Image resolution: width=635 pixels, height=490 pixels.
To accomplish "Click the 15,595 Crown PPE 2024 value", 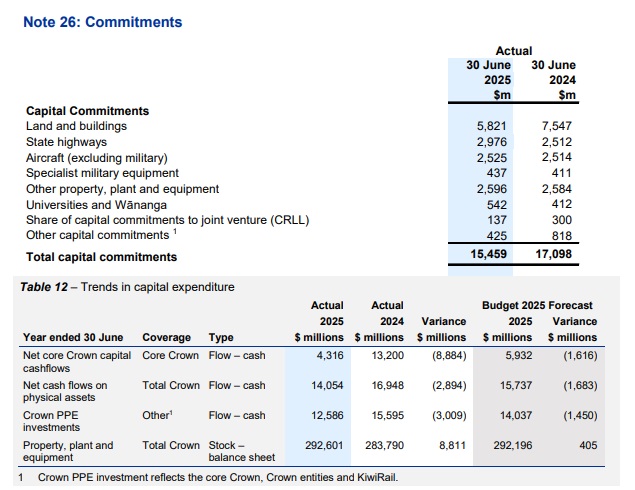I will coord(388,415).
